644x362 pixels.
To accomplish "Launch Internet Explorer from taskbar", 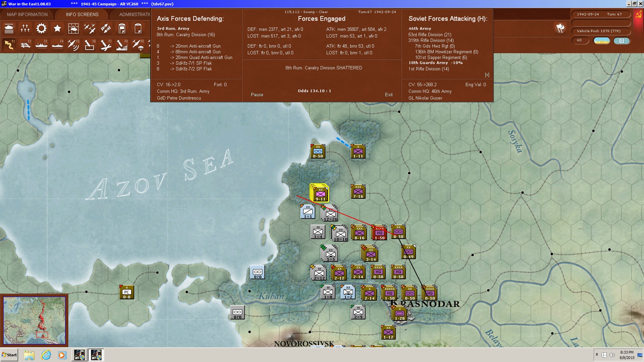I will click(46, 355).
